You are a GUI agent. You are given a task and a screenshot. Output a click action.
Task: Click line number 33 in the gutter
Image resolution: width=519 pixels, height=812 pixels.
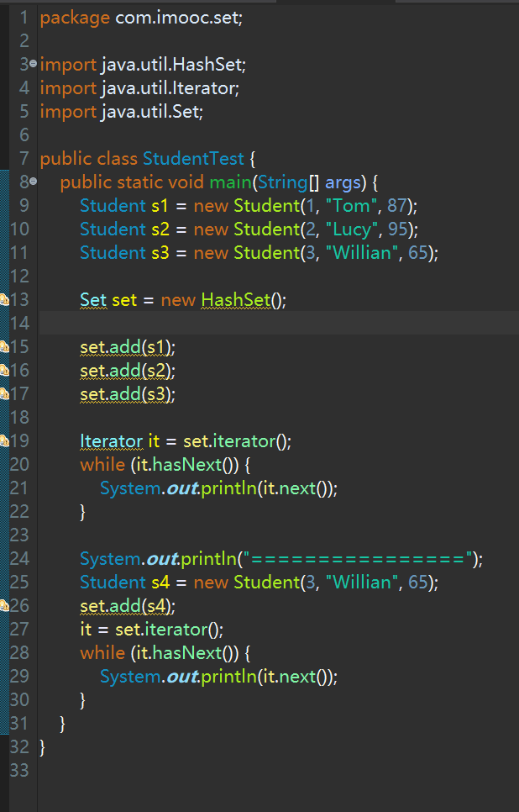tap(19, 771)
